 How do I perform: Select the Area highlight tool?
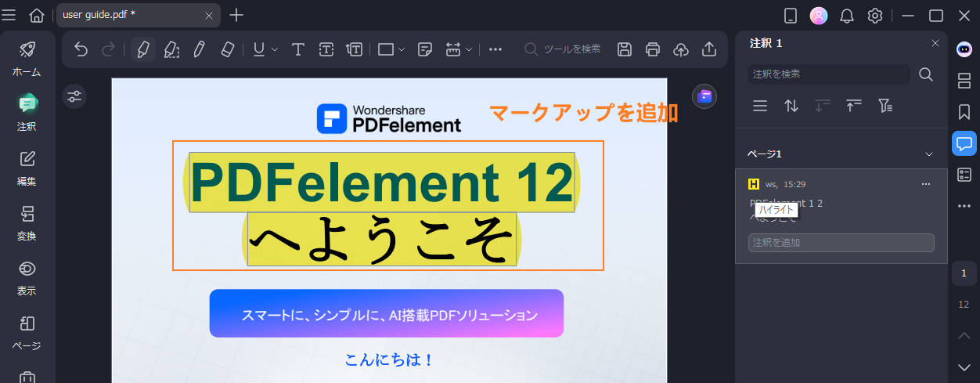click(171, 49)
